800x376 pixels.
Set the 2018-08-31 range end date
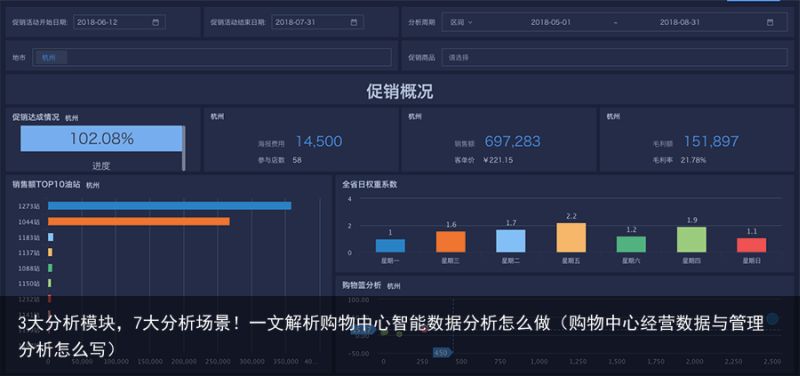coord(680,22)
